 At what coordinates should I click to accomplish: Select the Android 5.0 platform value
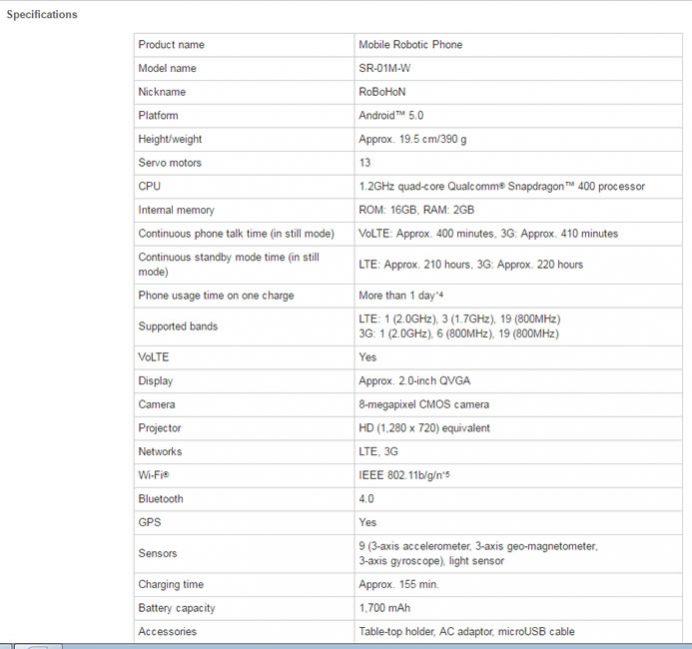click(x=391, y=116)
